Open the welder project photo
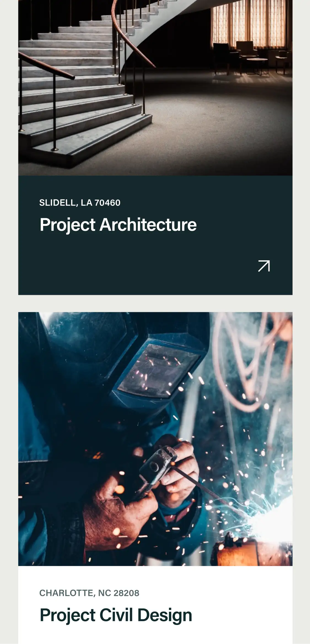310x644 pixels. [x=155, y=439]
